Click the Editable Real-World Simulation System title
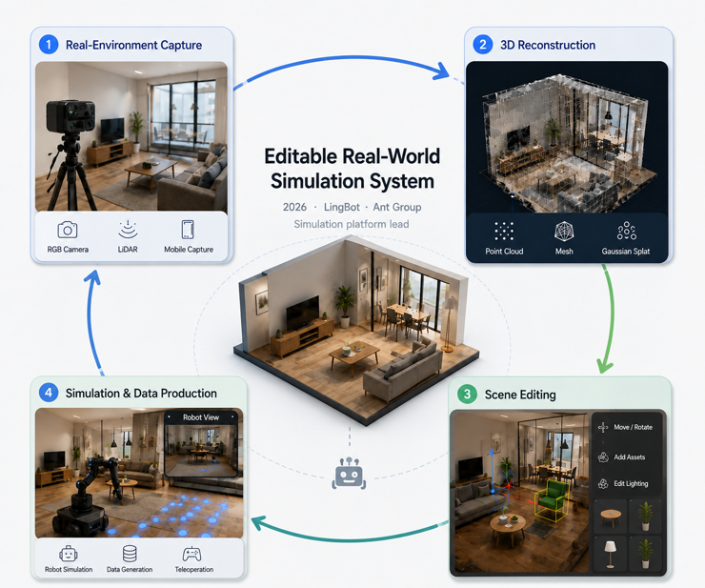The height and width of the screenshot is (588, 705). (352, 169)
